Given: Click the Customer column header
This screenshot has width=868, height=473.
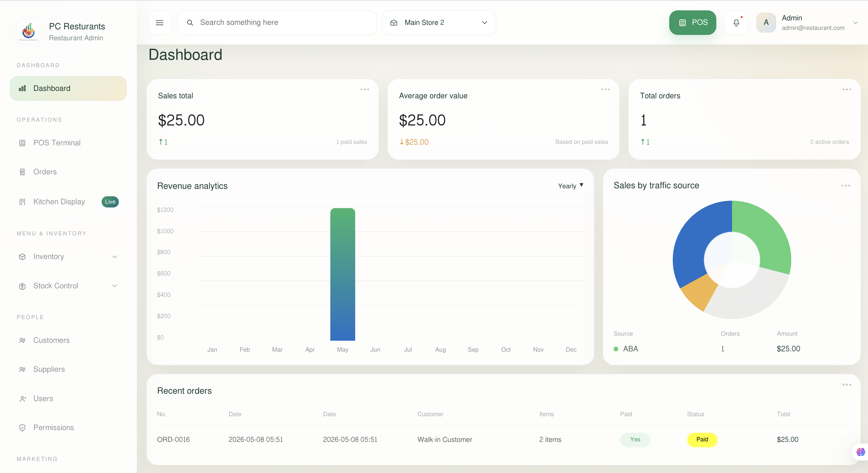Looking at the screenshot, I should click(430, 414).
